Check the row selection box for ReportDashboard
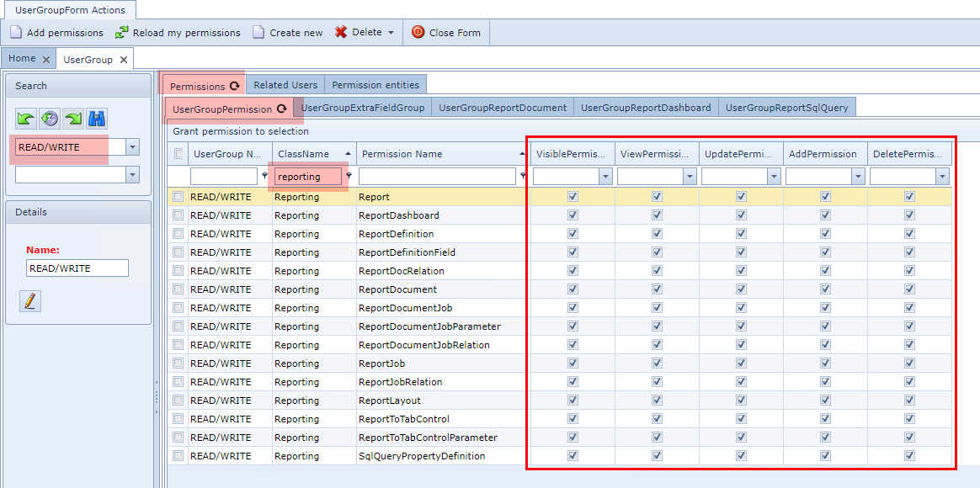Screen dimensions: 980x488 178,215
